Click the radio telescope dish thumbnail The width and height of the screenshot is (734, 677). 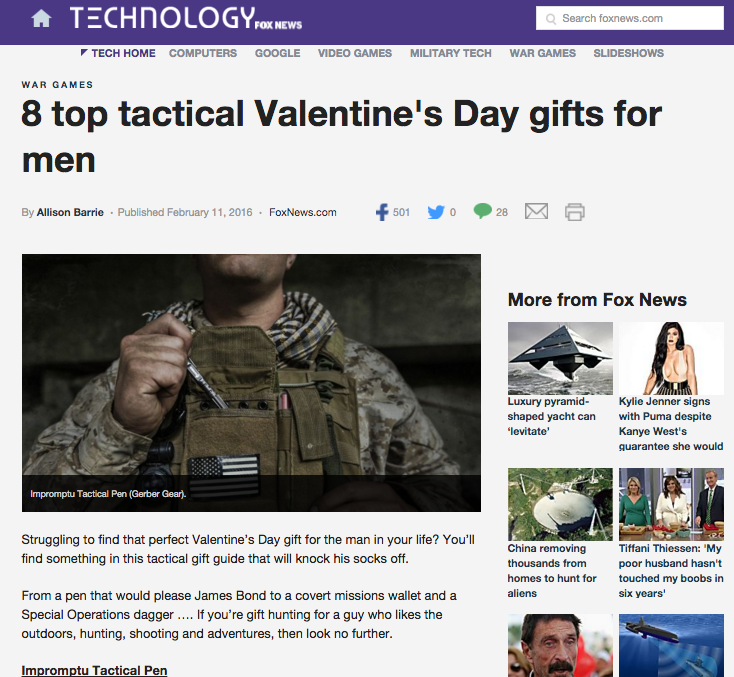560,504
